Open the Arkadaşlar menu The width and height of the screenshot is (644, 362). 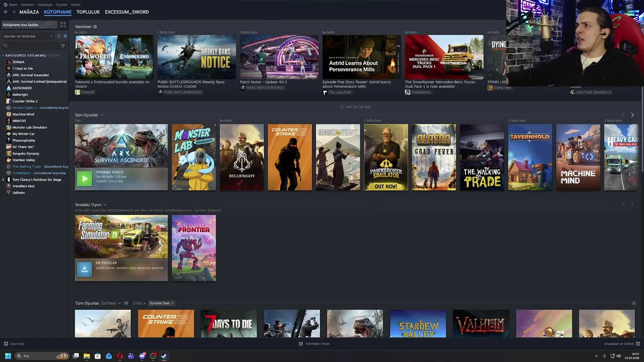click(45, 5)
